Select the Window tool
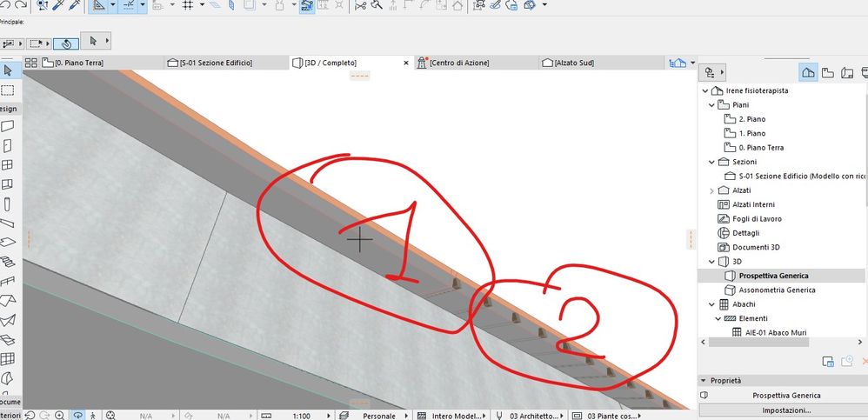The image size is (868, 420). pyautogui.click(x=7, y=165)
